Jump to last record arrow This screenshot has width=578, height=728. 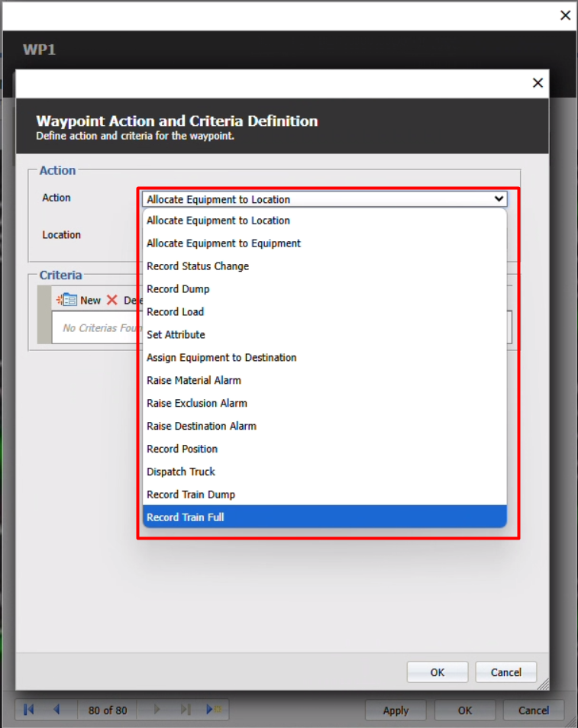click(185, 710)
